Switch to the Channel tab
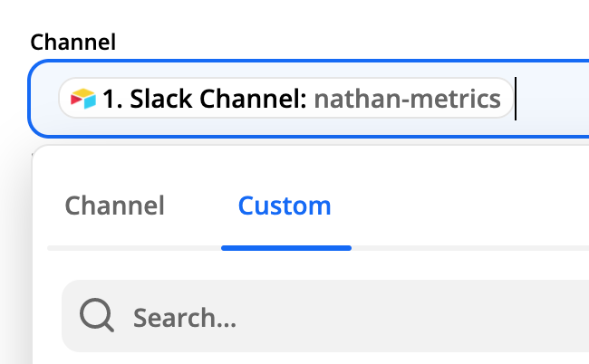The height and width of the screenshot is (364, 589). pyautogui.click(x=114, y=206)
